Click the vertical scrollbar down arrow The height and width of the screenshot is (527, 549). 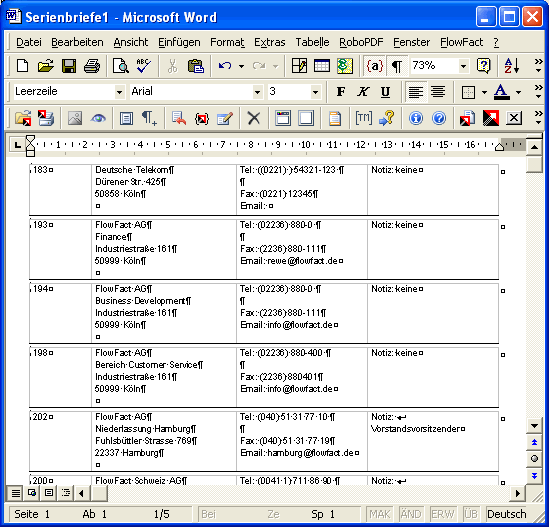coord(534,426)
